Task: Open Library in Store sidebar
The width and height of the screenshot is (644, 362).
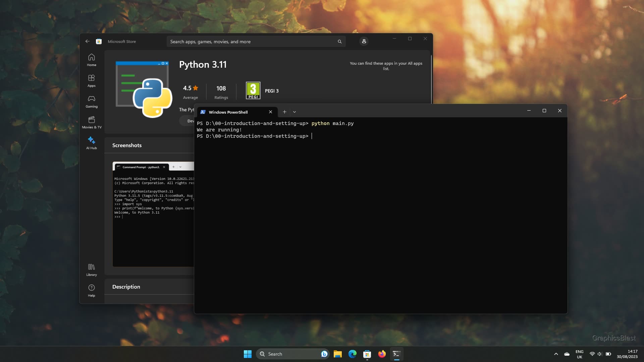Action: [x=91, y=270]
